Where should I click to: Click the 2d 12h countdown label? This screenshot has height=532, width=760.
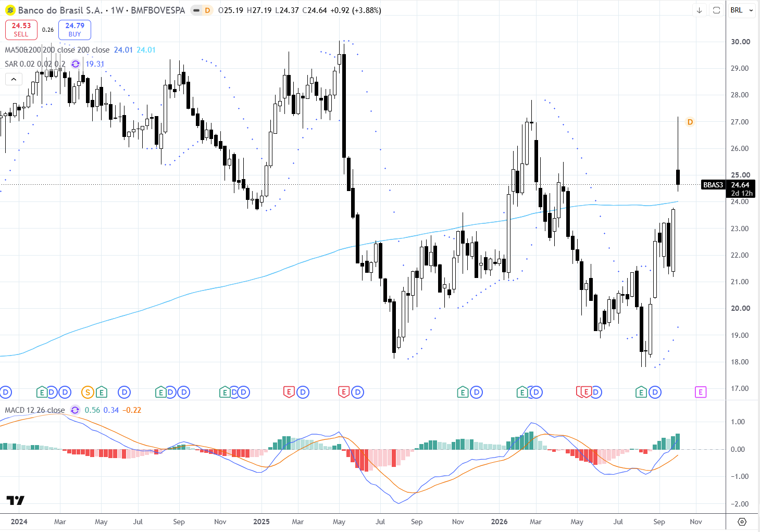[742, 193]
